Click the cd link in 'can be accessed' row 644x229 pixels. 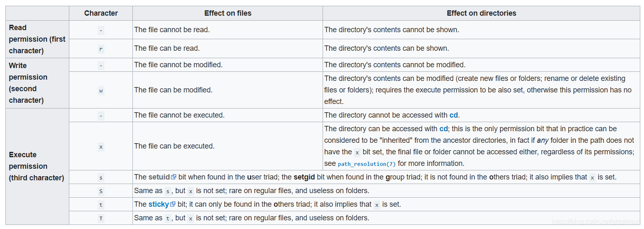[443, 129]
